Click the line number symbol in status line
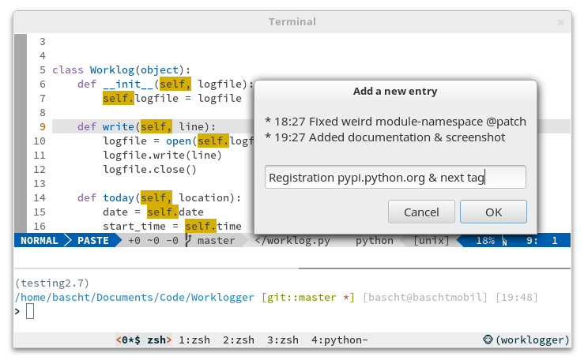 point(504,240)
